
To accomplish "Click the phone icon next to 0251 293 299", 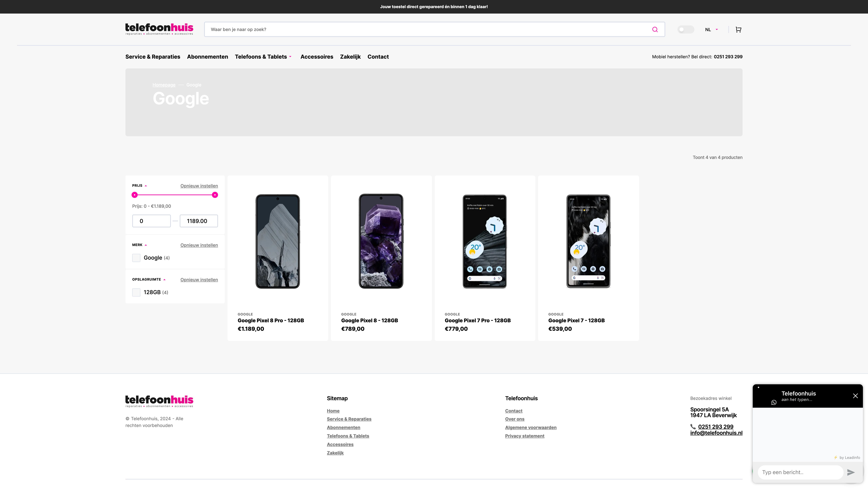I will point(693,427).
